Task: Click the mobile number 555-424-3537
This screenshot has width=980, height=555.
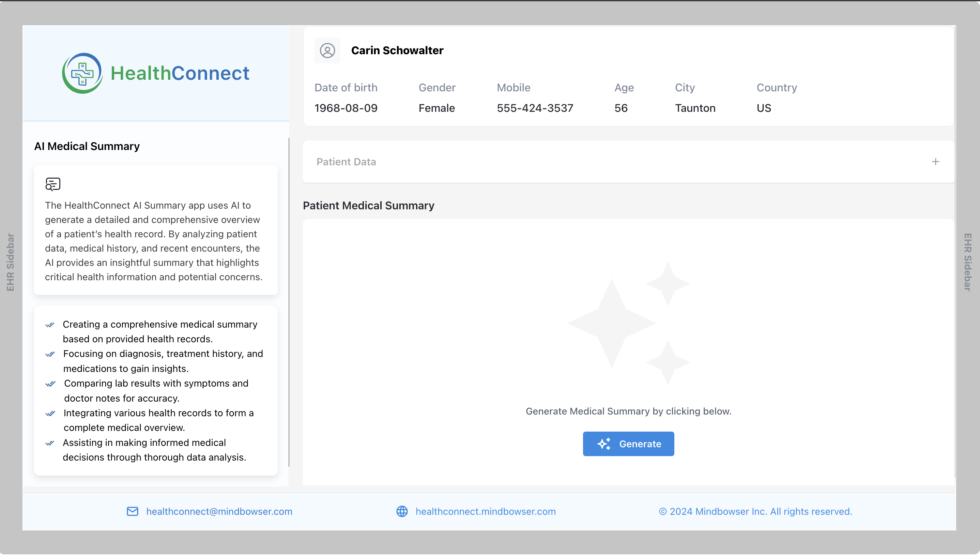Action: click(535, 108)
